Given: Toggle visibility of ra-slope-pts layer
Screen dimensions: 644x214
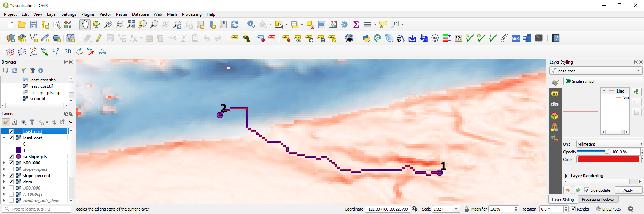Looking at the screenshot, I should (11, 157).
